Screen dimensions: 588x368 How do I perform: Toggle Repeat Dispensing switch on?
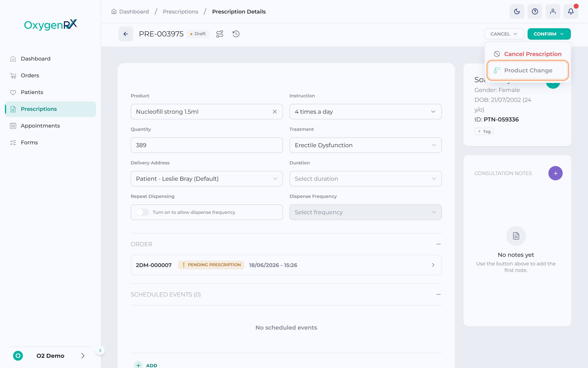pos(142,212)
